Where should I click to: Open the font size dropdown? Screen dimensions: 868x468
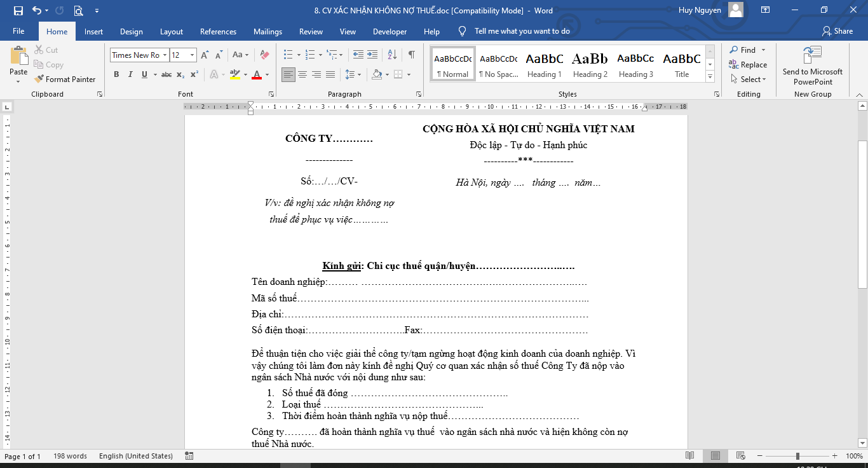coord(192,55)
